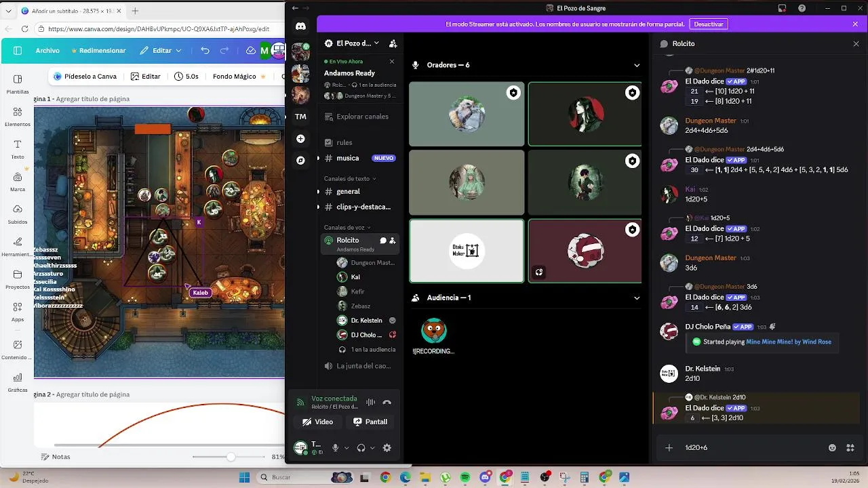Click Canva cloud save status icon
Viewport: 868px width, 488px height.
[250, 50]
